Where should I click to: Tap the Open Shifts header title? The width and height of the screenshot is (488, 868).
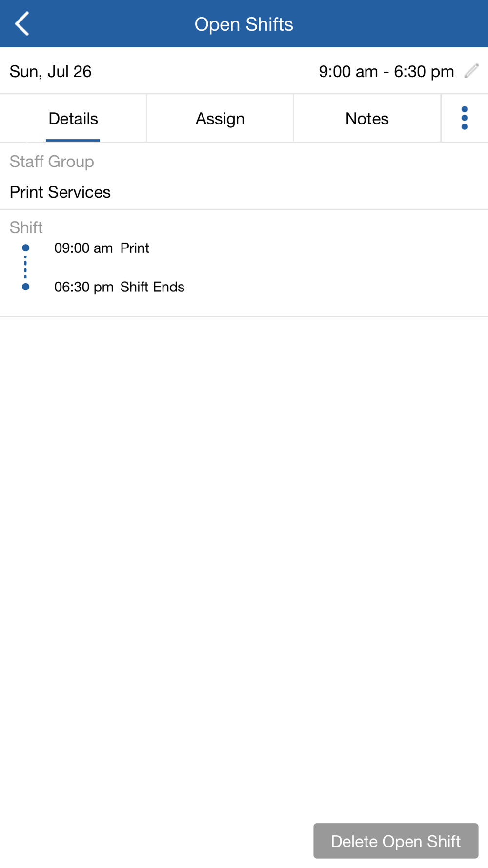click(x=244, y=24)
